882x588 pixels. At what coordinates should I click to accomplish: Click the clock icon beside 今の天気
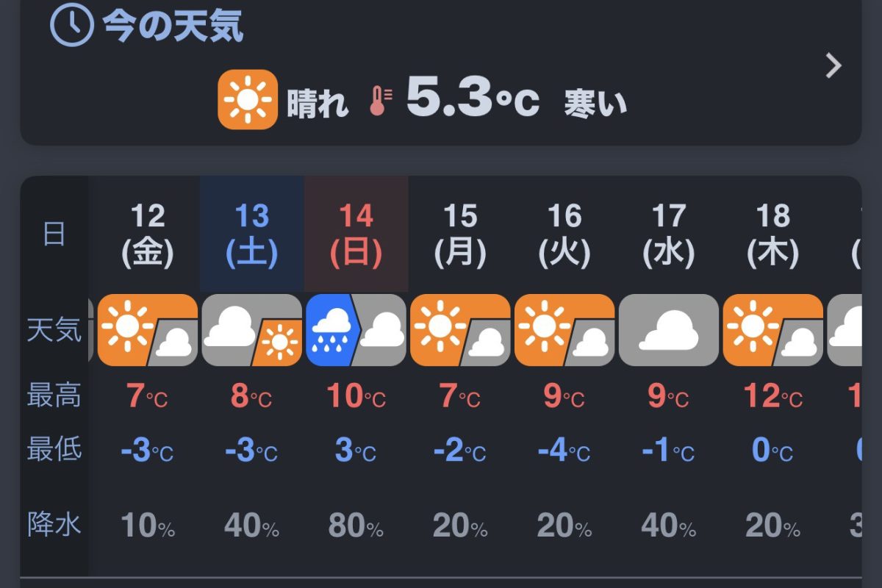click(x=71, y=26)
